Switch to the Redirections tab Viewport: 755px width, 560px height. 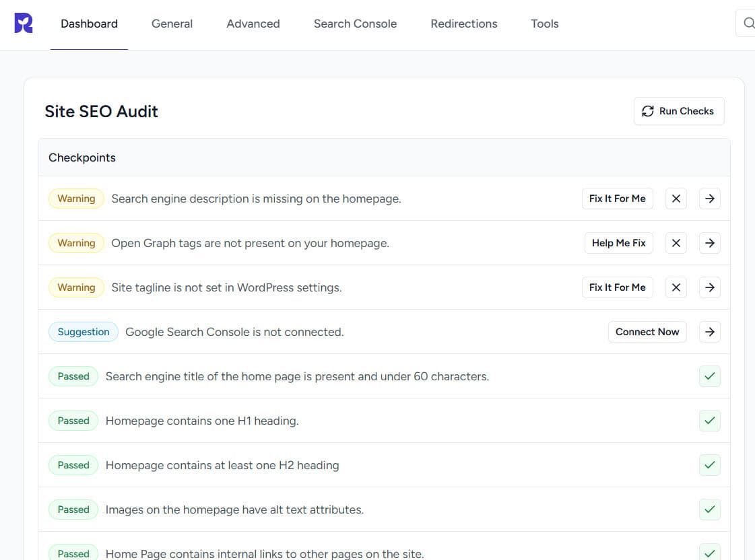[x=463, y=24]
